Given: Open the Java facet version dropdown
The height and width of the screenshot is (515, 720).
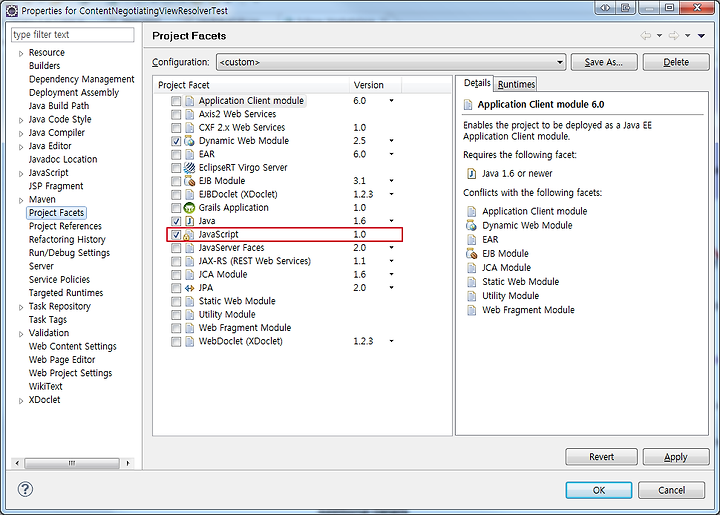Looking at the screenshot, I should pos(391,221).
